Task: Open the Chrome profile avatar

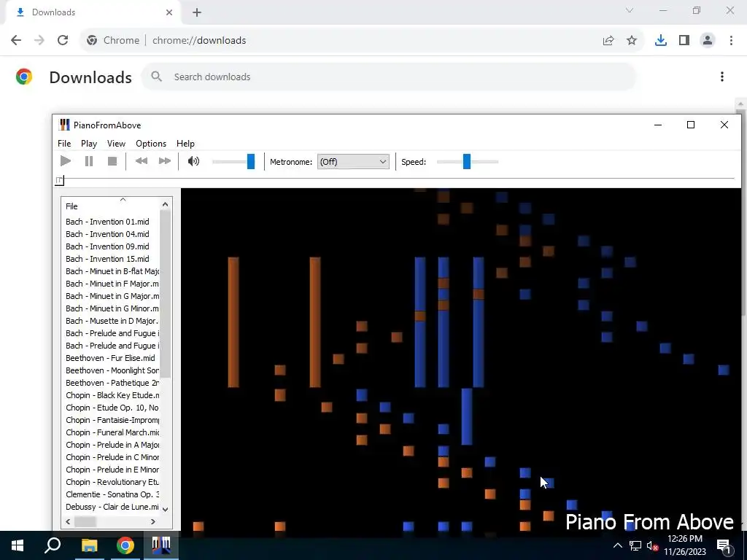Action: pos(708,41)
